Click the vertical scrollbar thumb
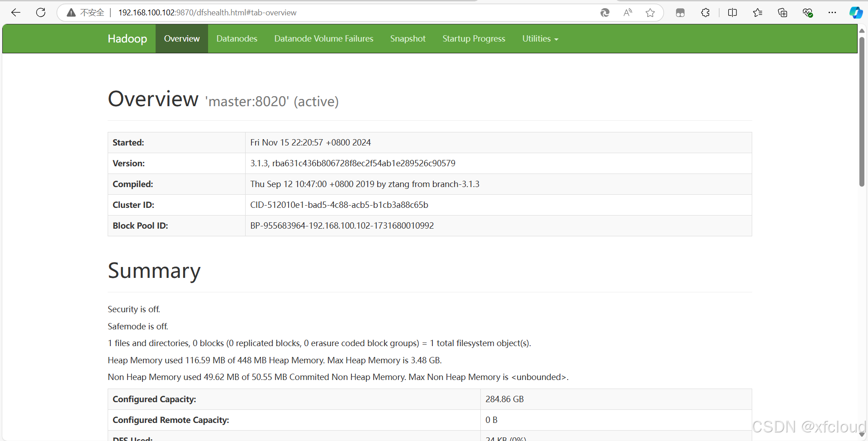868x441 pixels. pos(862,111)
